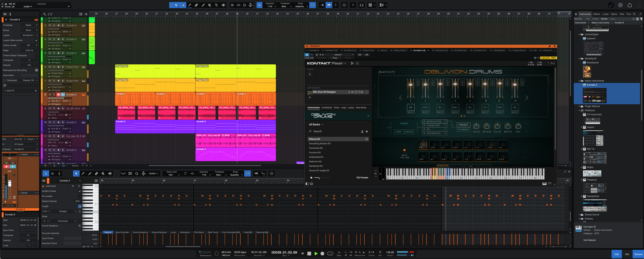Click the Copy button in plugin header

335,58
